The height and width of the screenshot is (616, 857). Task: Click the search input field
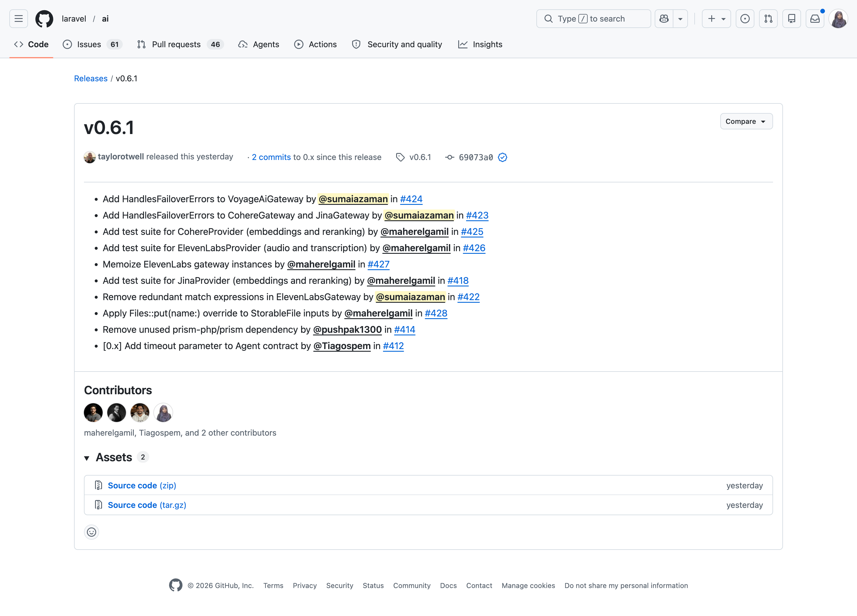593,19
